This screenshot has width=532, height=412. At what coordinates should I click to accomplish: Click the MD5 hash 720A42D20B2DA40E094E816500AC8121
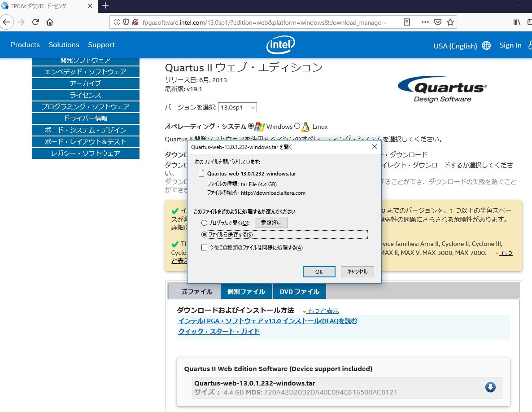tap(331, 392)
